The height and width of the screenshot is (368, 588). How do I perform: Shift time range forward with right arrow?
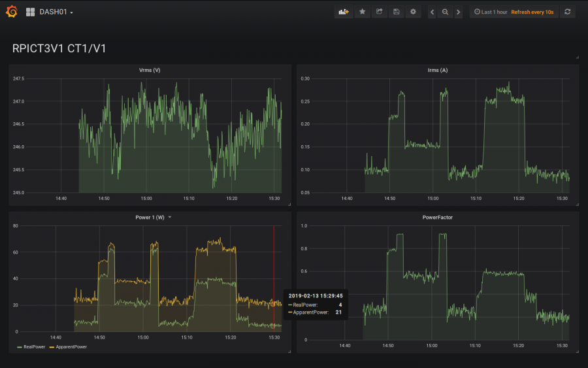pos(458,12)
